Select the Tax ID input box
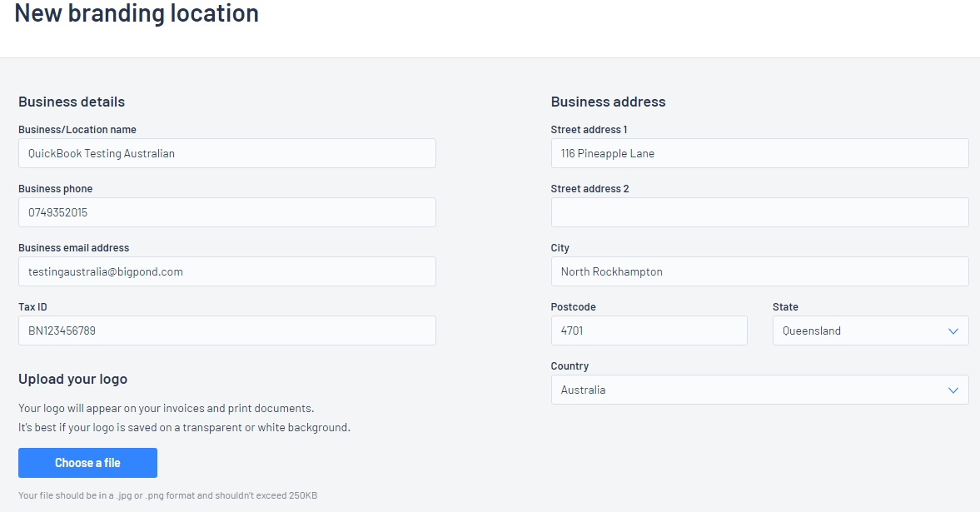This screenshot has width=980, height=512. (226, 331)
